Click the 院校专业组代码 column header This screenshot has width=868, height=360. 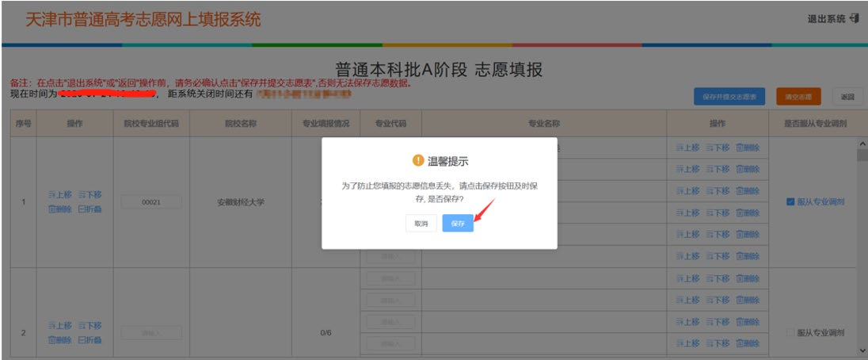pyautogui.click(x=151, y=124)
